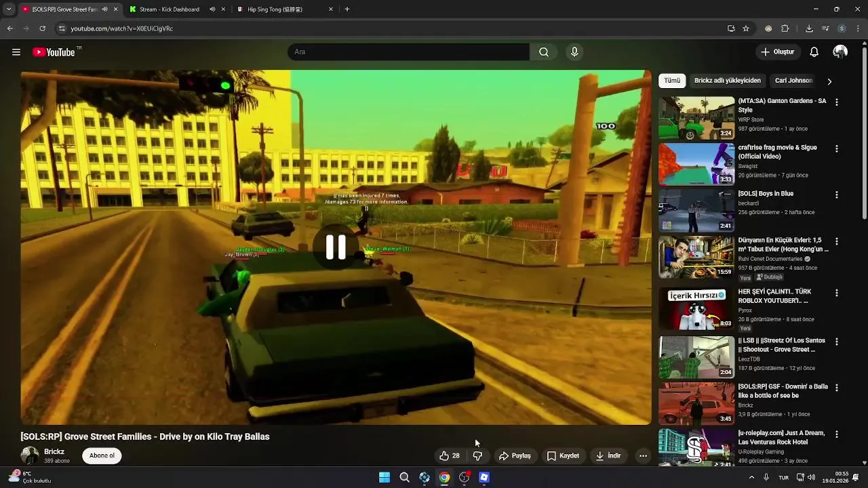Open İçerik Hırsızı video thumbnail
This screenshot has height=488, width=868.
click(696, 308)
